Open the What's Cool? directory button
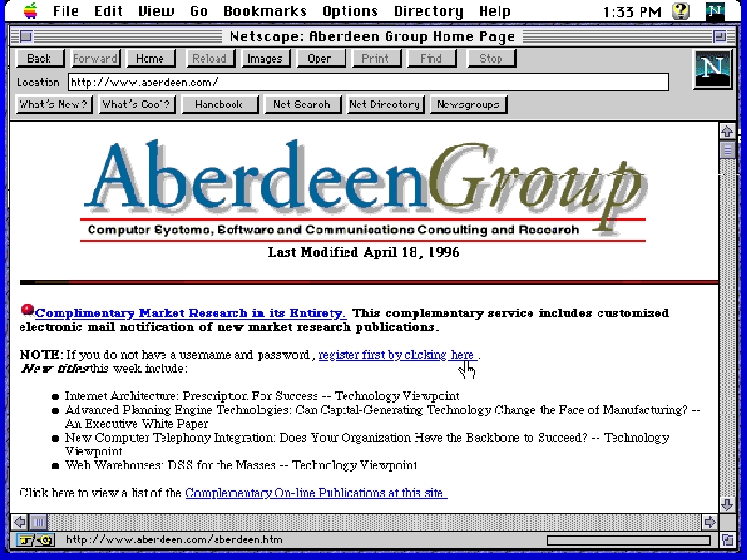 (137, 105)
